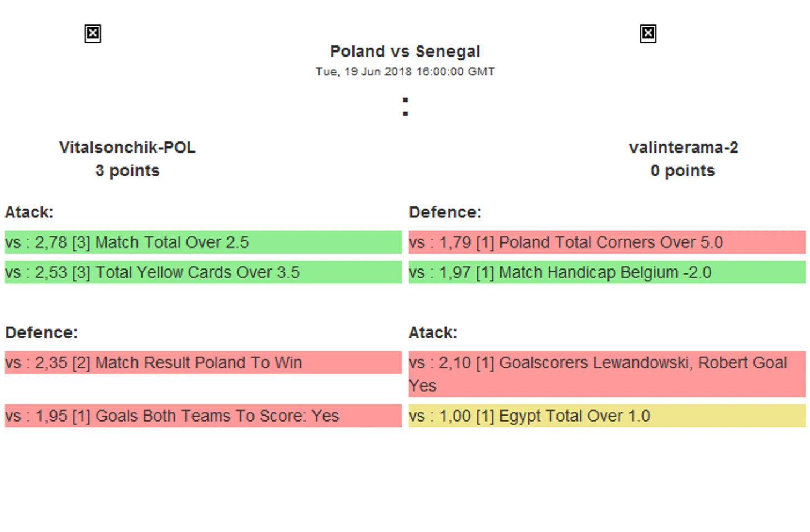Select the Goalscorers Lewandowski, Robert Goal Yes bet
810x532 pixels.
[607, 373]
